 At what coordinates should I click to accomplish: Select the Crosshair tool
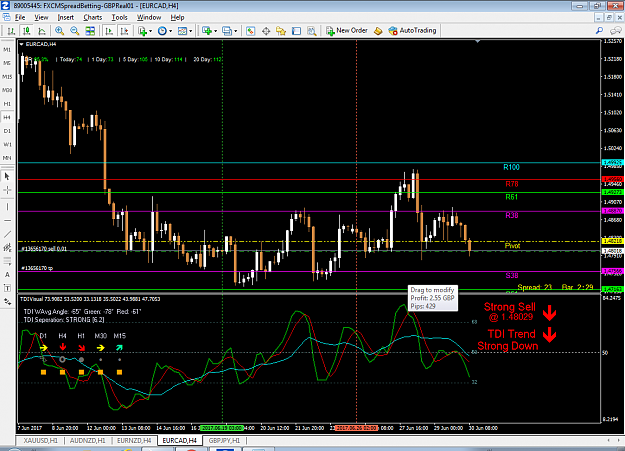(7, 190)
